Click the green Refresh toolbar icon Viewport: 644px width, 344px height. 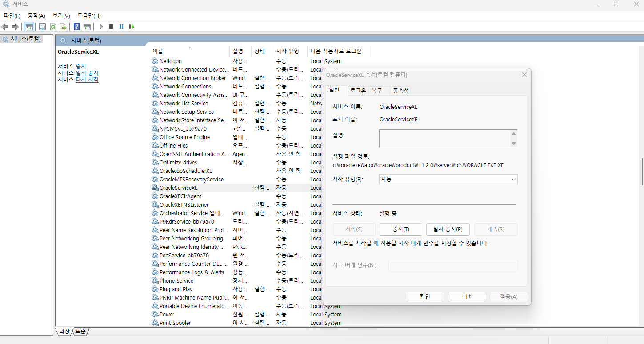(53, 27)
